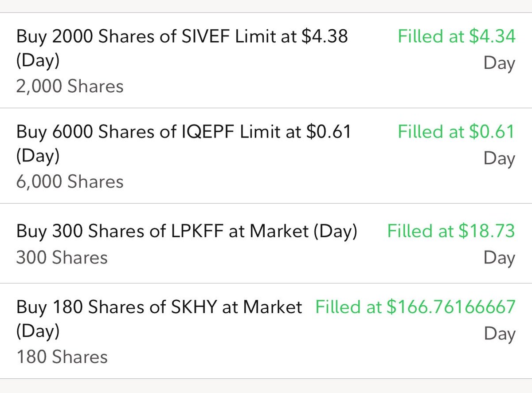Tap the '300 Shares' quantity label

tap(62, 257)
